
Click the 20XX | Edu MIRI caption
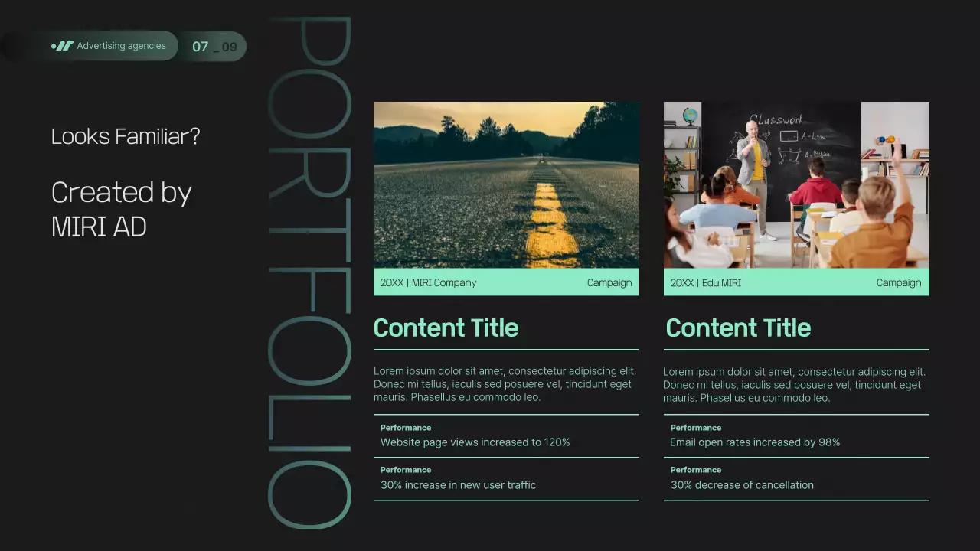click(x=705, y=282)
